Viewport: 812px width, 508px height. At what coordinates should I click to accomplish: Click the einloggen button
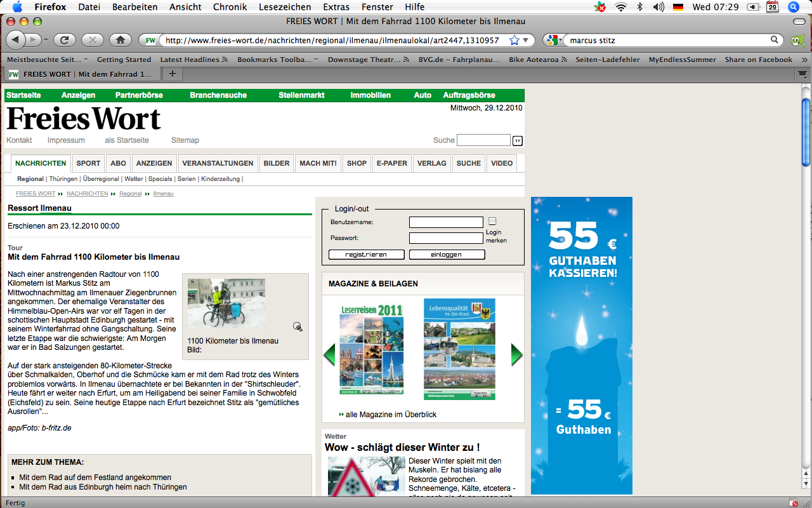click(447, 255)
